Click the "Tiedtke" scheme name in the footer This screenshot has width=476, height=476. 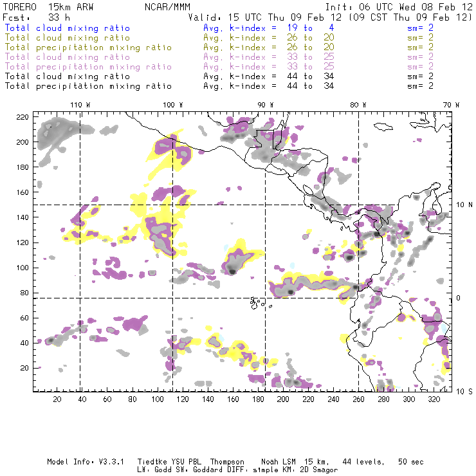coord(152,462)
